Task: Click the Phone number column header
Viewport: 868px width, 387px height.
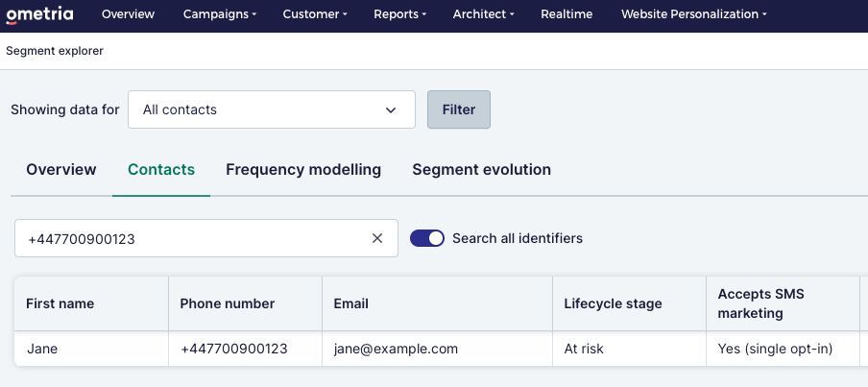Action: click(245, 304)
